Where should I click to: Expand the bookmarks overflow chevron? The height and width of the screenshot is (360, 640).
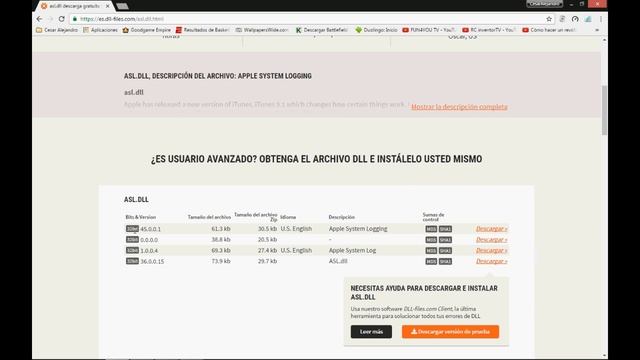point(597,30)
